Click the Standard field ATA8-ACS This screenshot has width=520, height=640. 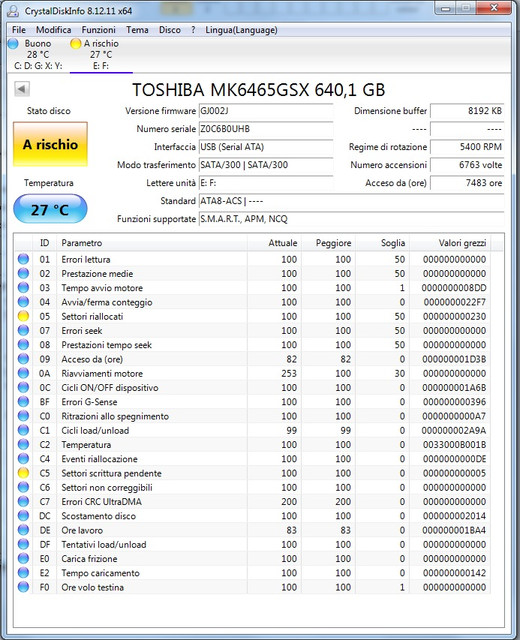tap(351, 201)
